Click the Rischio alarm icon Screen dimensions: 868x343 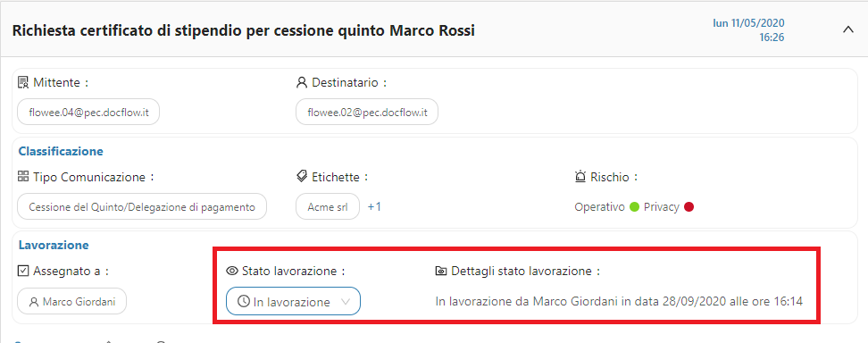580,177
